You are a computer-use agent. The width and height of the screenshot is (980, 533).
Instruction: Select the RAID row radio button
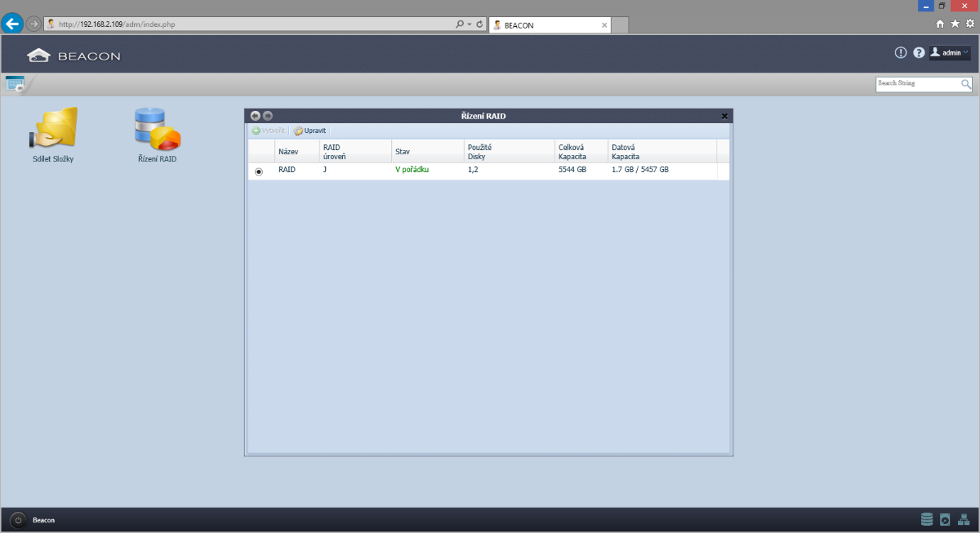259,171
